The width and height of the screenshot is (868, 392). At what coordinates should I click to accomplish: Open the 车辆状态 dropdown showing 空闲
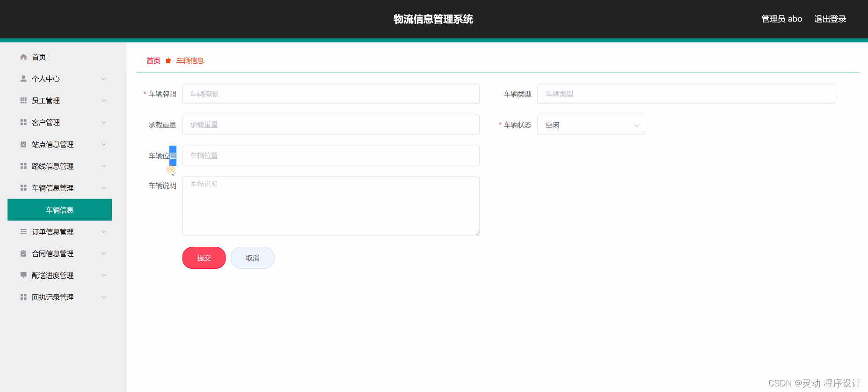tap(591, 125)
